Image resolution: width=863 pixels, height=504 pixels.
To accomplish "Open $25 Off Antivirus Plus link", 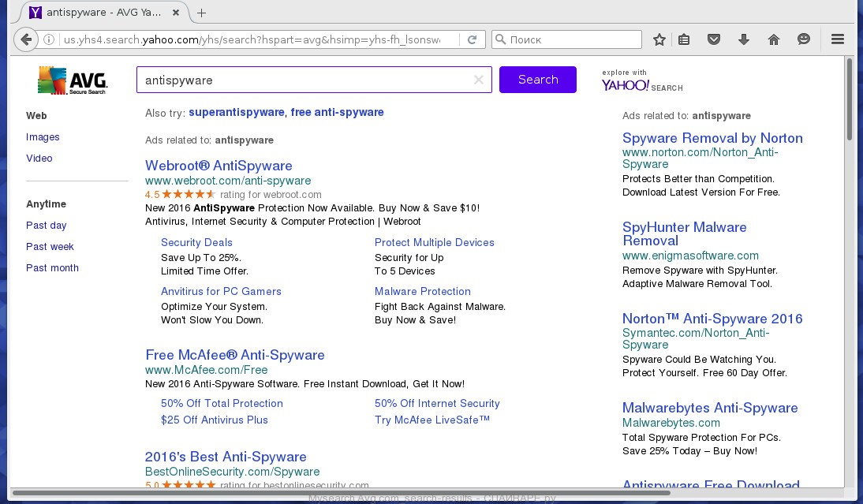I will tap(214, 420).
